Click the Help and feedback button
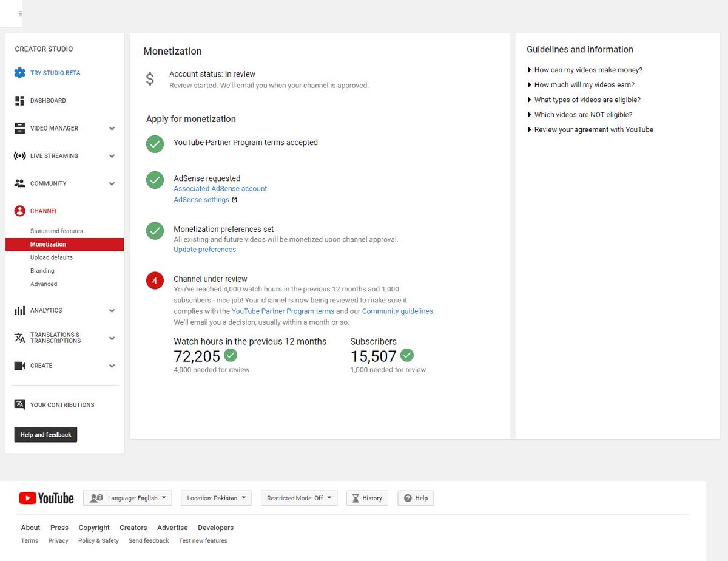 pos(46,435)
